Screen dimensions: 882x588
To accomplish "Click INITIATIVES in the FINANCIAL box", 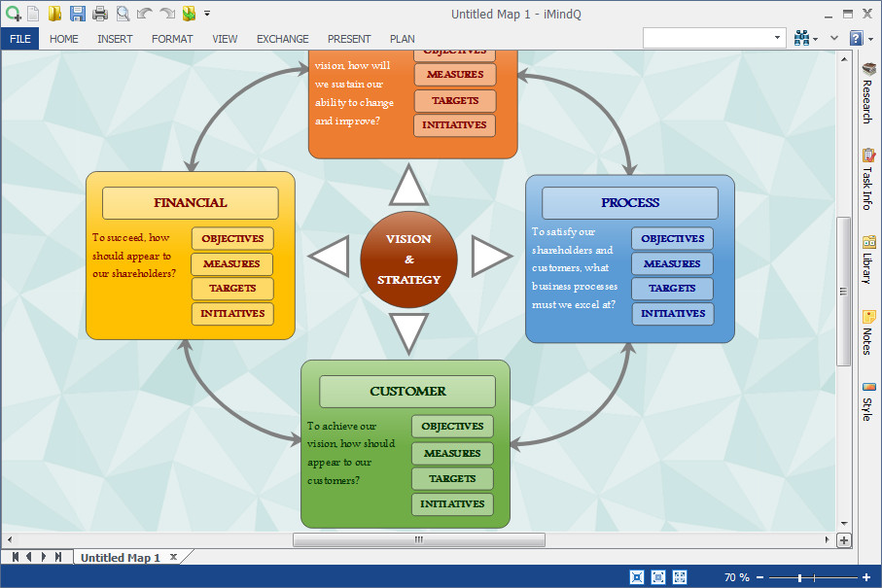I will (232, 314).
